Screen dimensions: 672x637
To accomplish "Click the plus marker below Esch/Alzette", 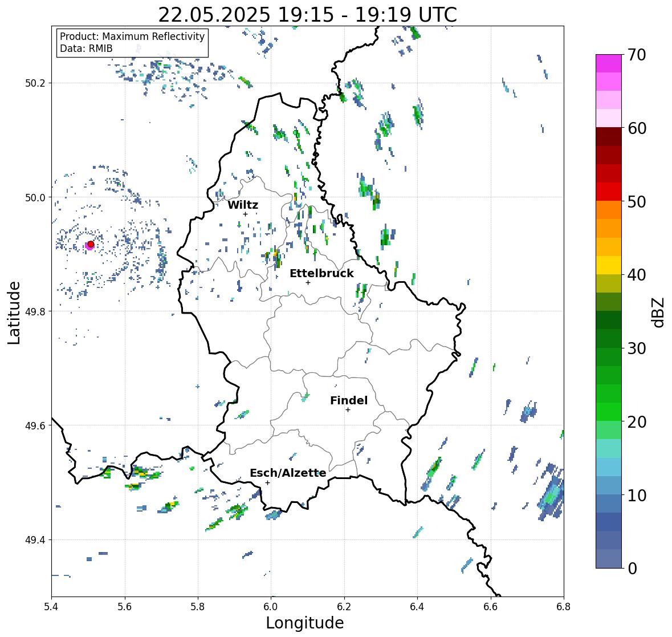I will pos(267,482).
